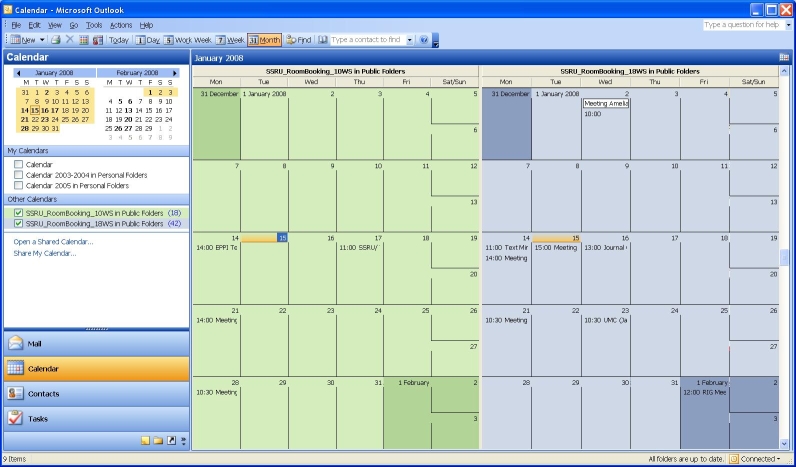Select '10:30 UMC' appointment on 23rd

(606, 320)
